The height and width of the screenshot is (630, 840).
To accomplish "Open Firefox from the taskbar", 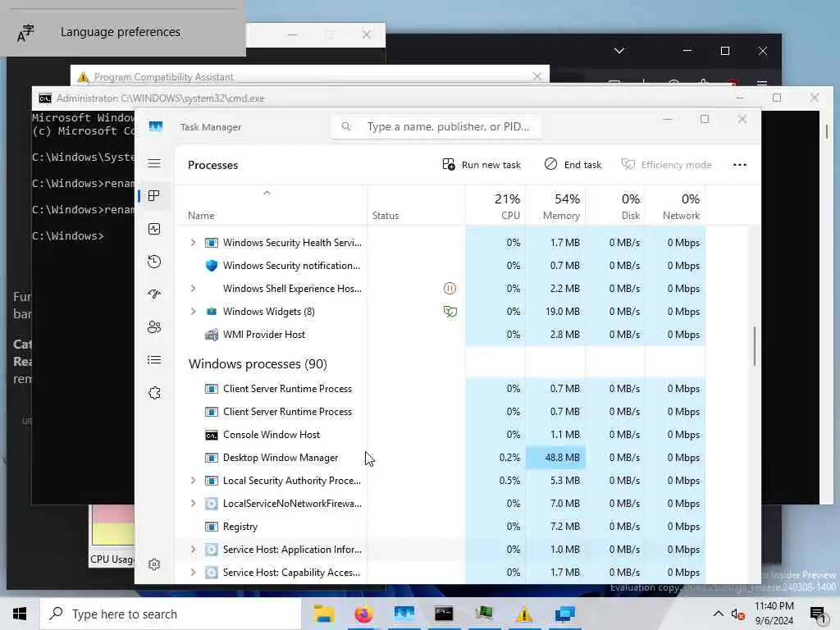I will [x=363, y=614].
